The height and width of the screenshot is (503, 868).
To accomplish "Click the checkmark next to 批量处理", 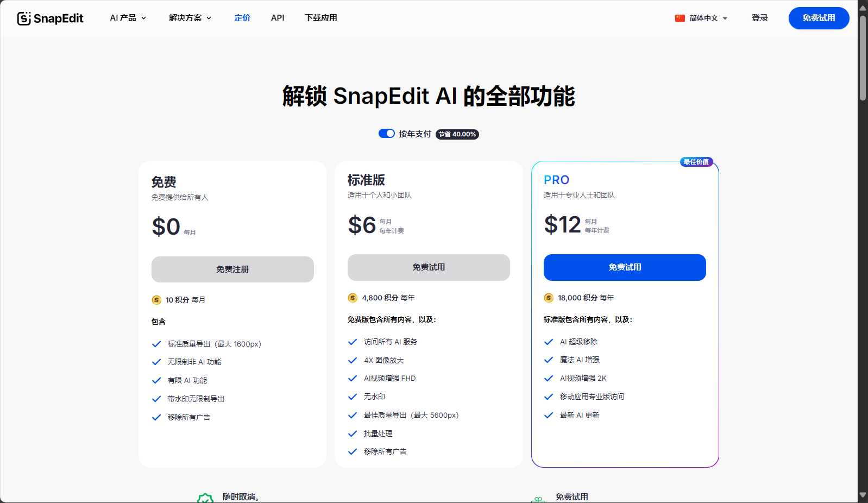I will coord(353,433).
